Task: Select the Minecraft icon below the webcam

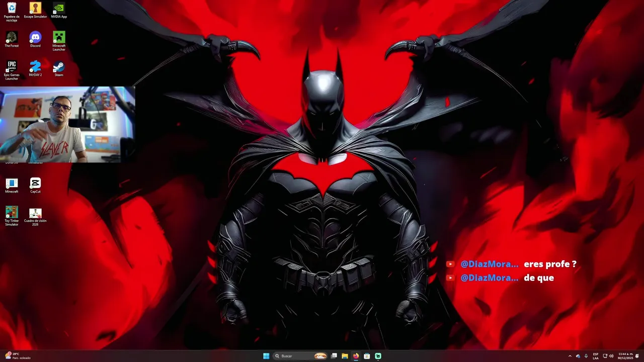Action: coord(12,186)
